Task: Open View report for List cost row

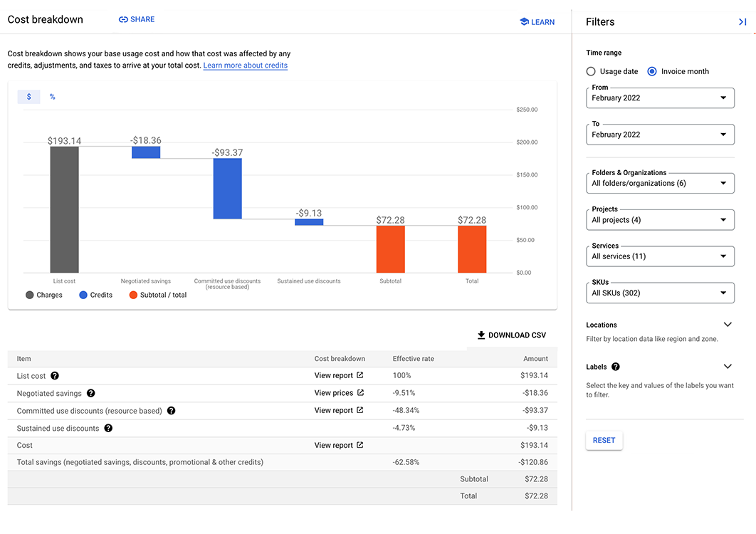Action: click(338, 375)
